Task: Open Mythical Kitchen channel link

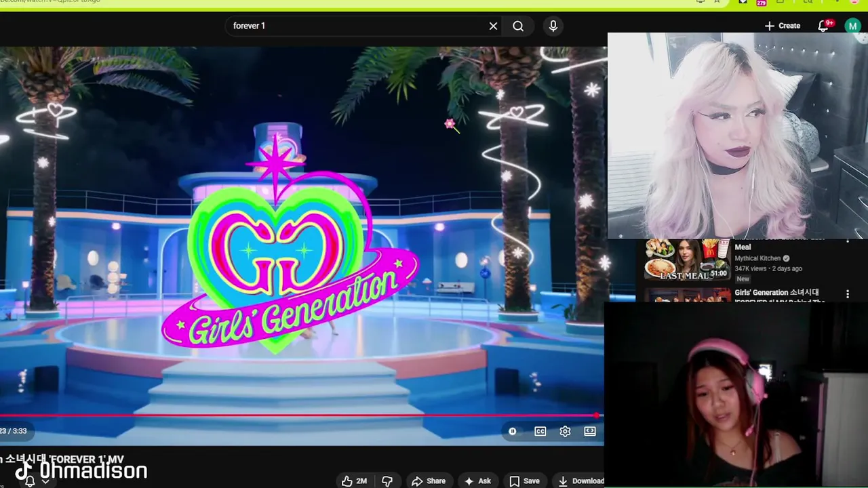Action: [x=757, y=258]
